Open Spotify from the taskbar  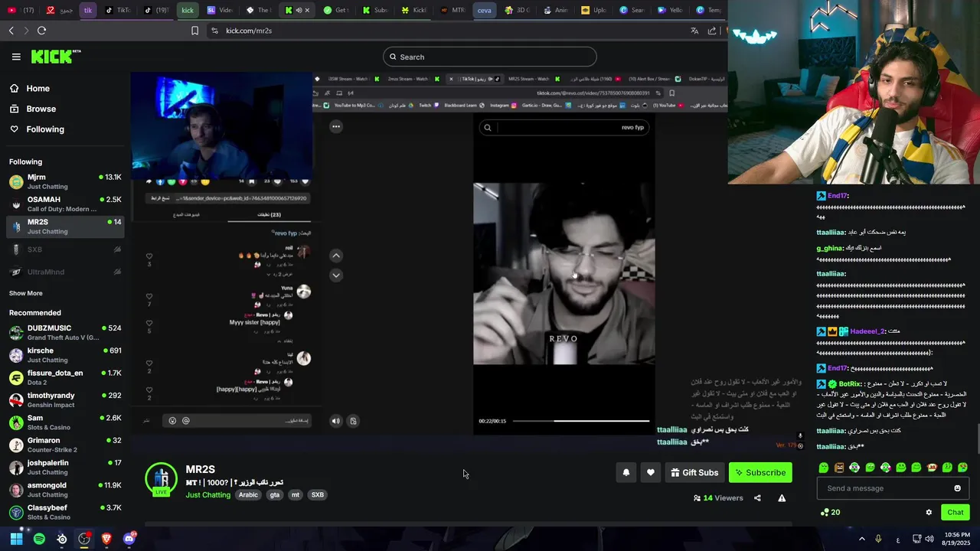[39, 539]
